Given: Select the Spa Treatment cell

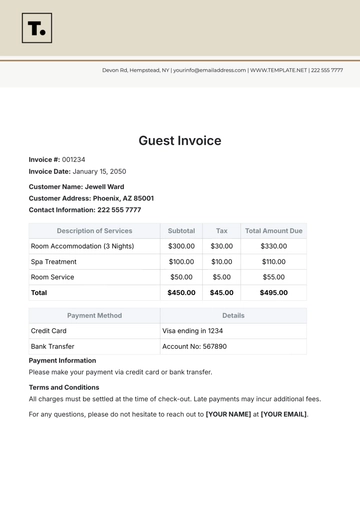Looking at the screenshot, I should (94, 262).
